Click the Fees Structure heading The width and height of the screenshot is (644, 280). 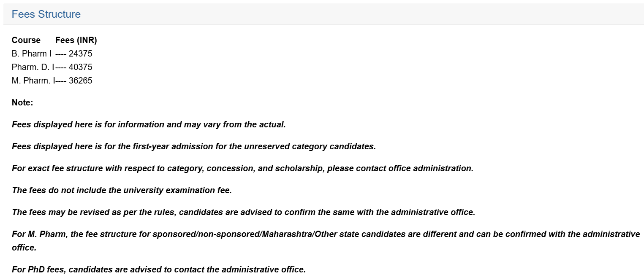(46, 14)
